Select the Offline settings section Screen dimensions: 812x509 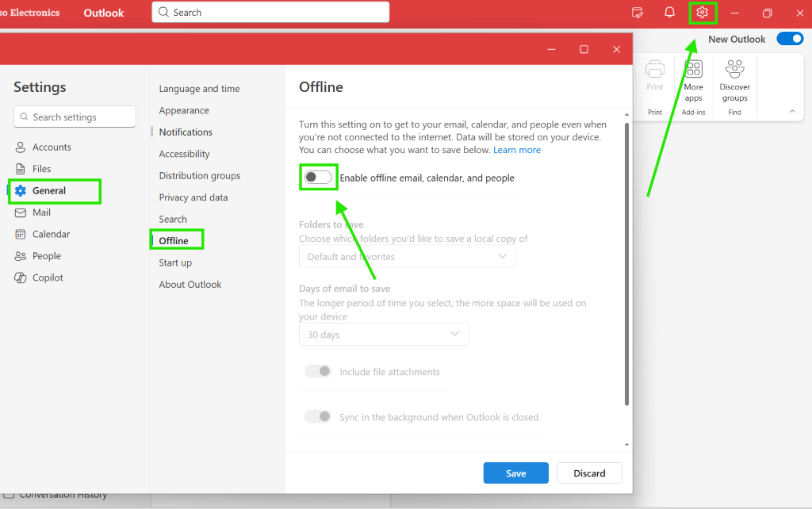coord(174,241)
